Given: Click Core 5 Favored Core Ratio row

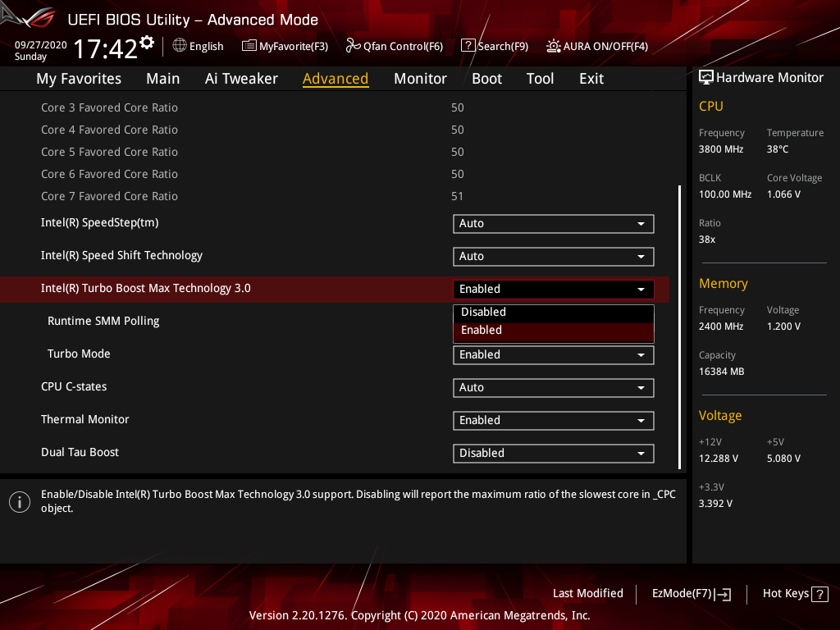Looking at the screenshot, I should (252, 152).
